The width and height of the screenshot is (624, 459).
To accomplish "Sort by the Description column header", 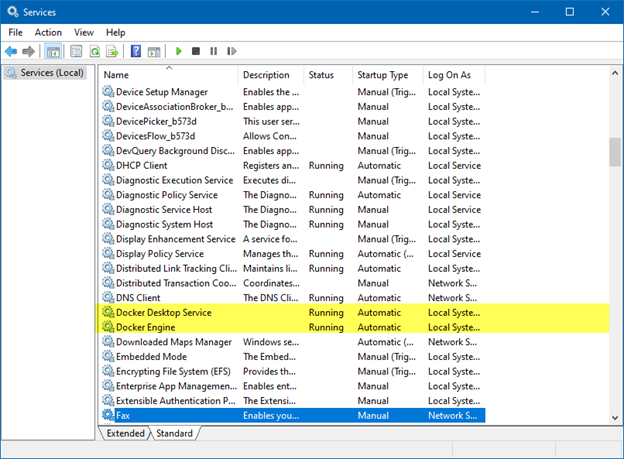I will [271, 75].
